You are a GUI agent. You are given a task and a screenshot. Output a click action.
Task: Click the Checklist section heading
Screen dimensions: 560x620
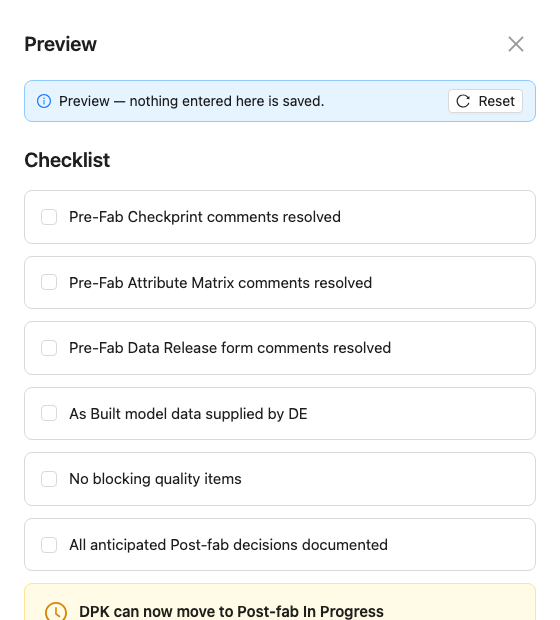tap(67, 160)
